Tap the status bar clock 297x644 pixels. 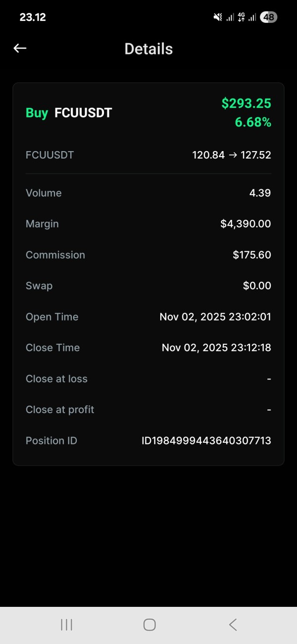33,17
